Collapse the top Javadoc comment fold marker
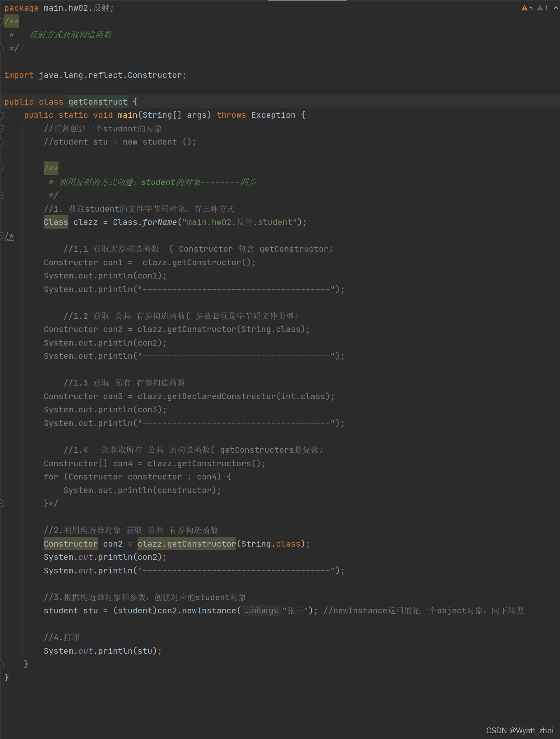560x739 pixels. coord(2,21)
